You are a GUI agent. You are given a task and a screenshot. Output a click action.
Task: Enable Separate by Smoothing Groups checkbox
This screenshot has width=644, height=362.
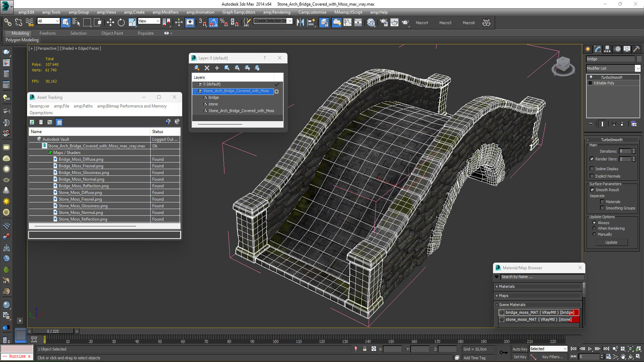(602, 208)
